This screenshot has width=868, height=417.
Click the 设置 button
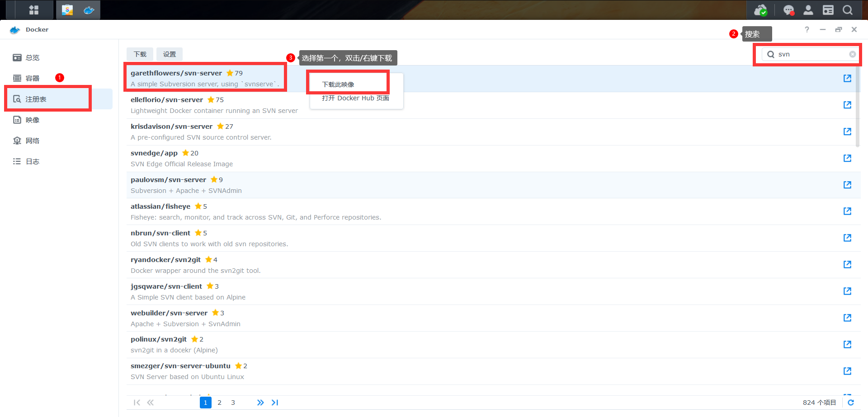click(x=170, y=54)
